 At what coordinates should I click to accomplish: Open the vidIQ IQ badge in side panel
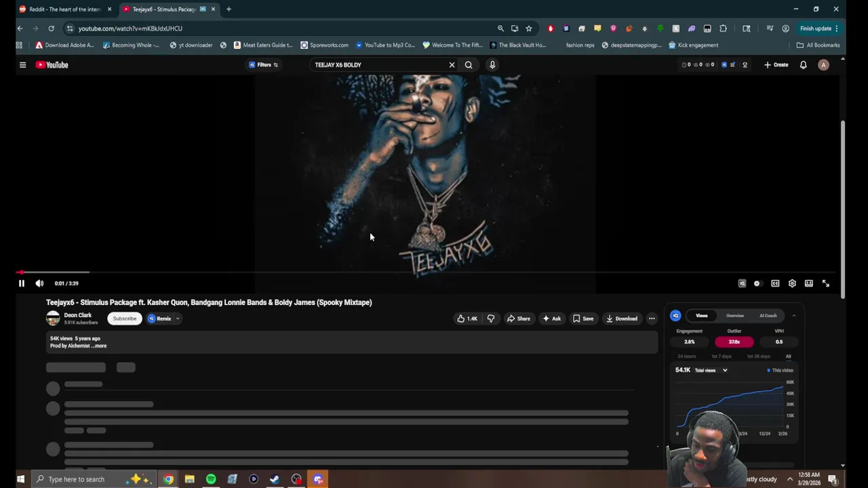[675, 316]
